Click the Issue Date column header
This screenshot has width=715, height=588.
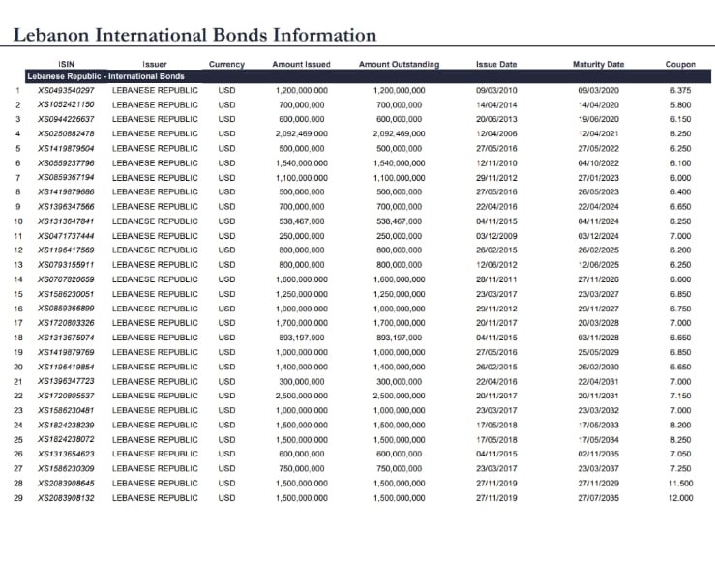point(496,64)
